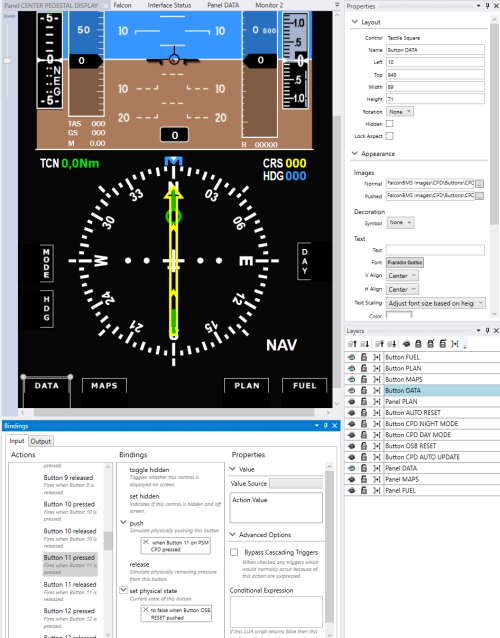The height and width of the screenshot is (638, 500).
Task: Open the Decoration Symbol dropdown
Action: (x=400, y=223)
